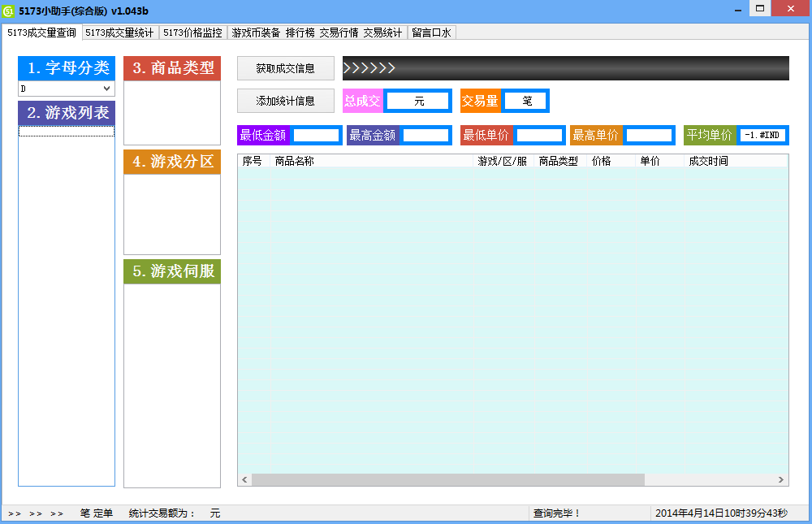Click the '2. 游戏列表' header label
Viewport: 812px width, 524px height.
pos(67,113)
